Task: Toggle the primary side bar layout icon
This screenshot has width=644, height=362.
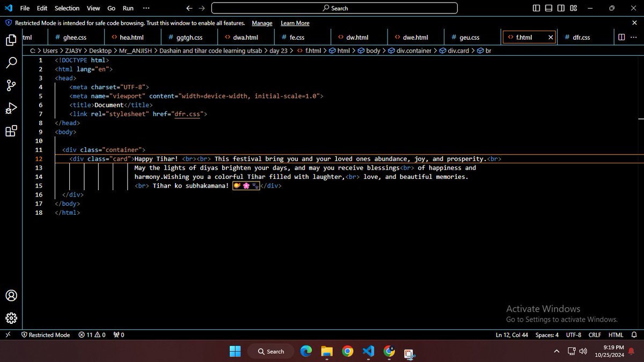Action: click(x=537, y=8)
